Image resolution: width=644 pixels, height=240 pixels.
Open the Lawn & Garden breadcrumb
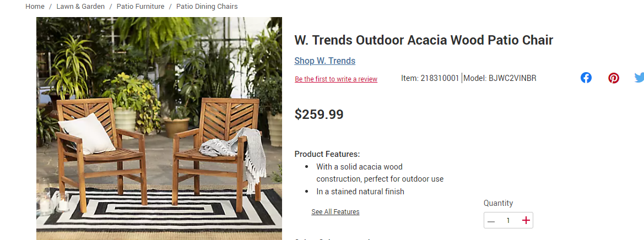point(80,7)
